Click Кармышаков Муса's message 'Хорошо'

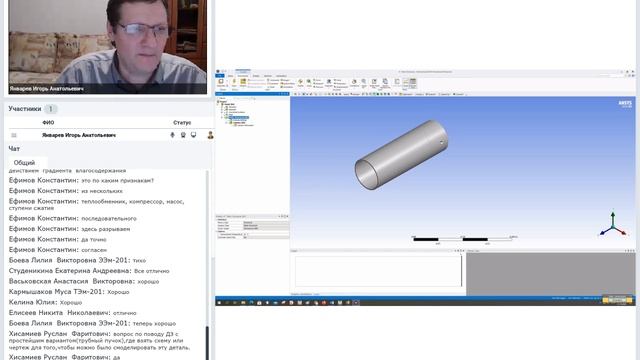[118, 292]
